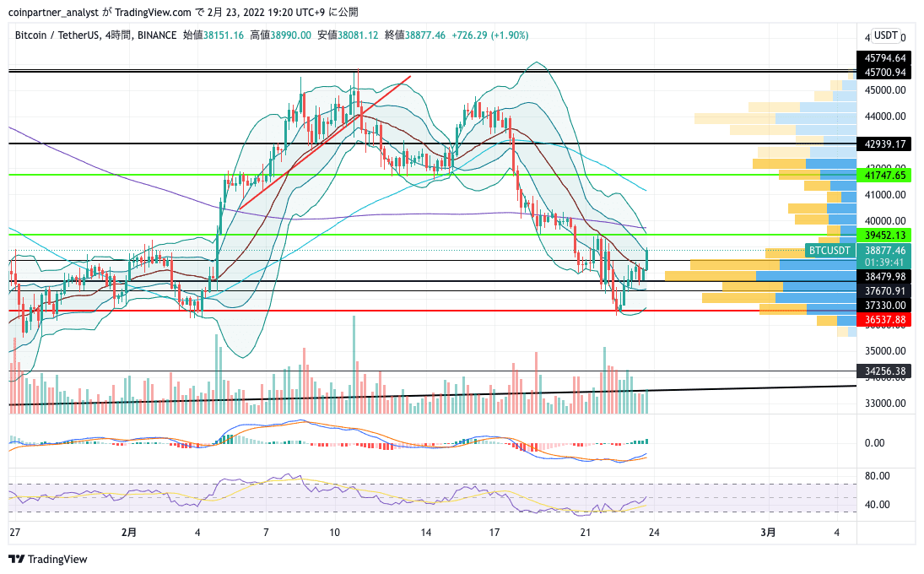Screen dimensions: 924x574
Task: Click the green 39452.13 resistance label
Action: coord(884,236)
